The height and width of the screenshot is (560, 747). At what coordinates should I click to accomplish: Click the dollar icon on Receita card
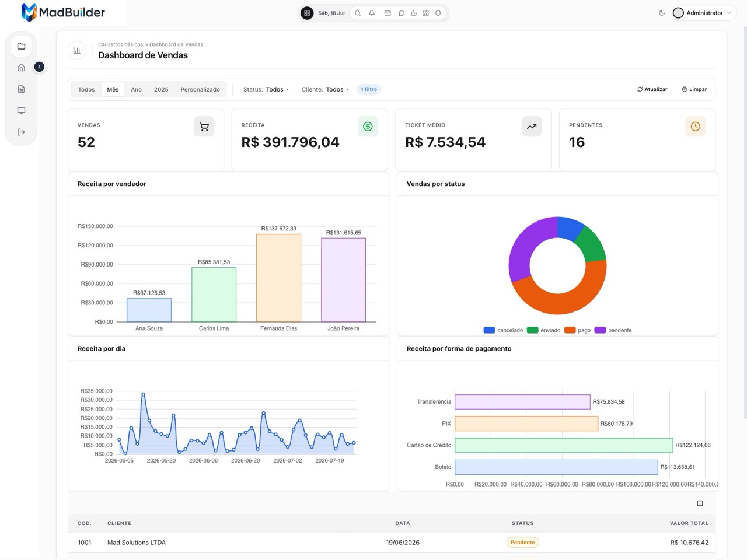[368, 127]
